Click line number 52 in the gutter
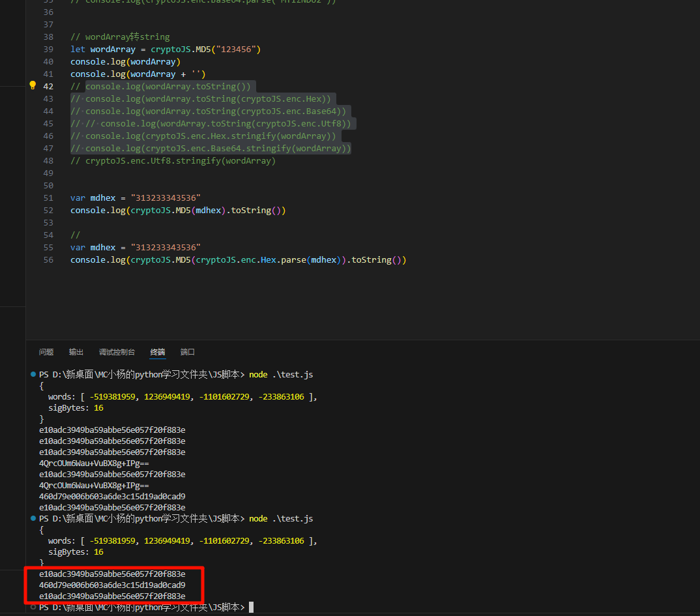Screen dimensions: 700x616 (48, 210)
